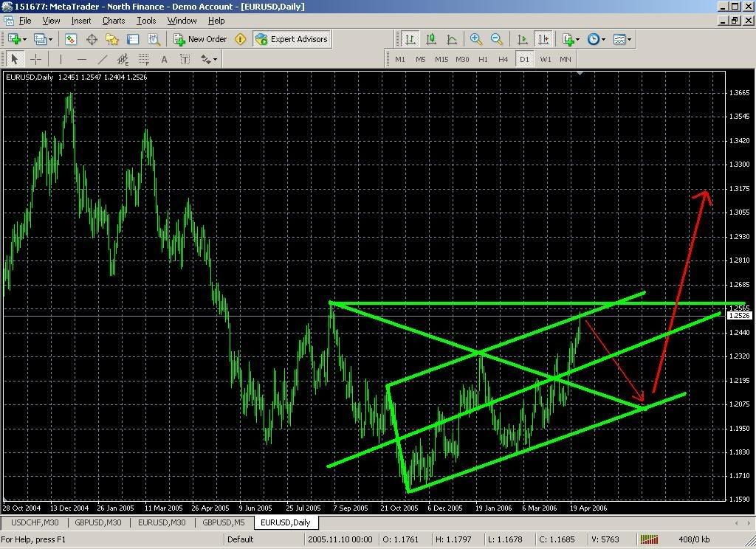
Task: Expand the Indicators dropdown arrow
Action: [x=577, y=40]
